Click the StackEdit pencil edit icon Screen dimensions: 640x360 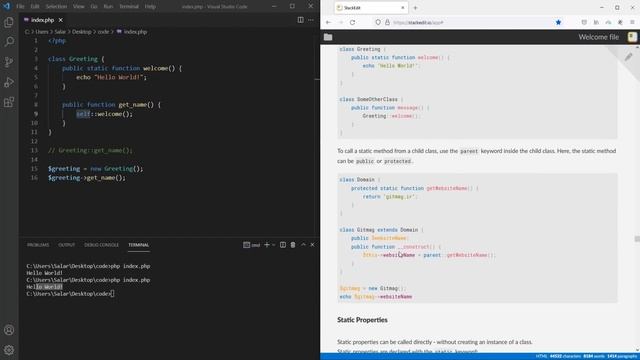[629, 57]
